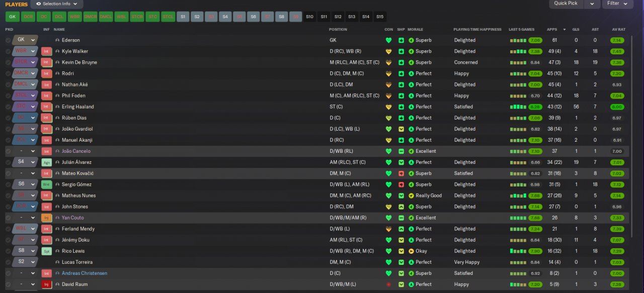Click David Raum's red Inj badge
This screenshot has height=293, width=644.
tap(47, 284)
